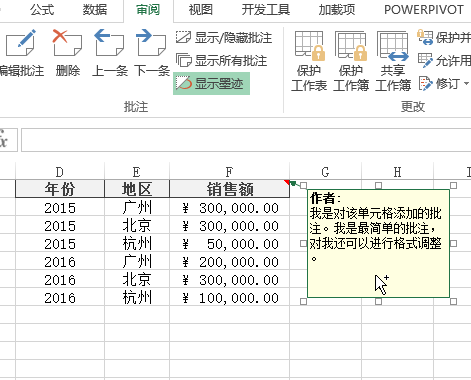
Task: Select column H header
Action: (398, 172)
